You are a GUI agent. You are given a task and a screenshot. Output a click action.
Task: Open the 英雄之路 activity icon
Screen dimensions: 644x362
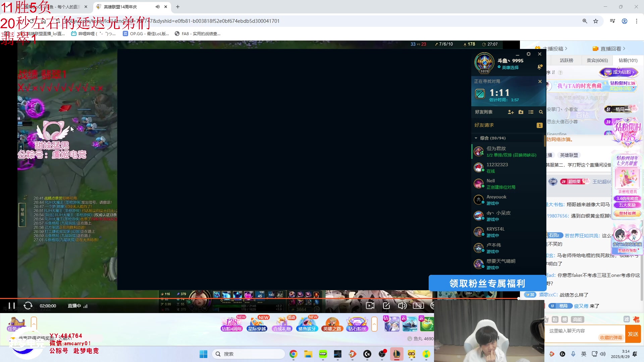point(332,324)
